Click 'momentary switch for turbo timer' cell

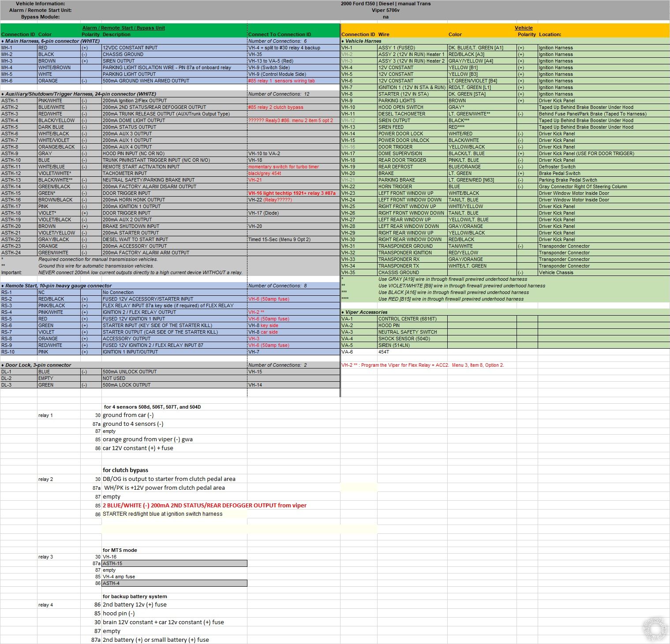[x=293, y=167]
